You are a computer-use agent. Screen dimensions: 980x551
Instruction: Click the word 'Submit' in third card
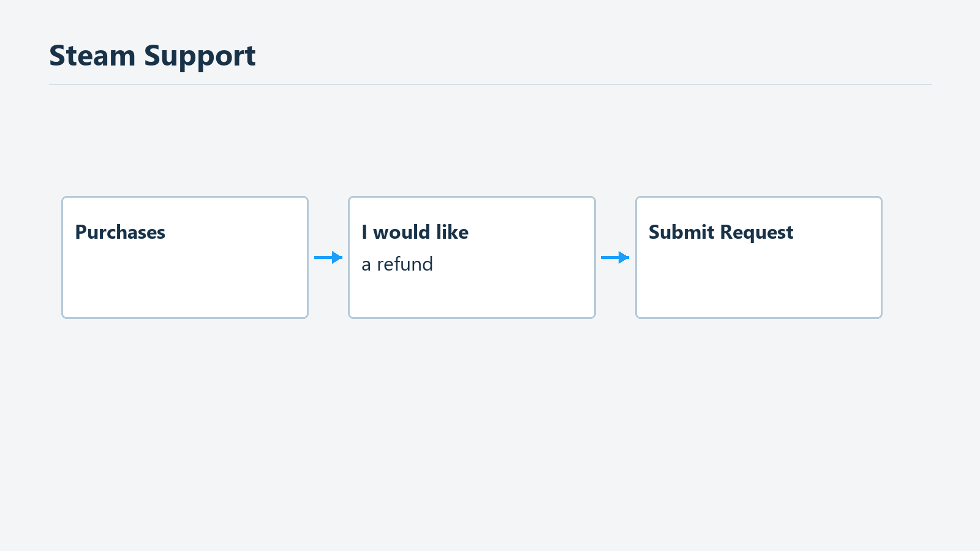coord(682,232)
